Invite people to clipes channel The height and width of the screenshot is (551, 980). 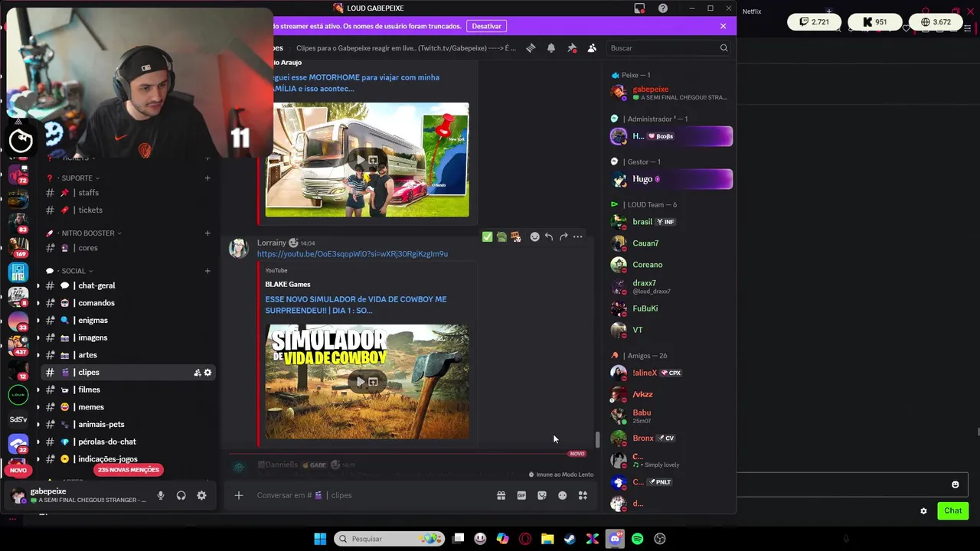197,373
